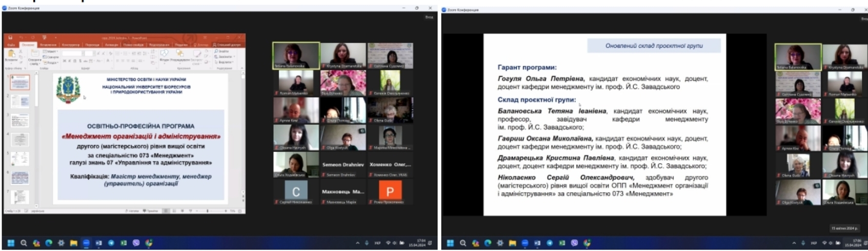The width and height of the screenshot is (868, 251).
Task: Open Excel in taskbar below project group slide
Action: 562,243
